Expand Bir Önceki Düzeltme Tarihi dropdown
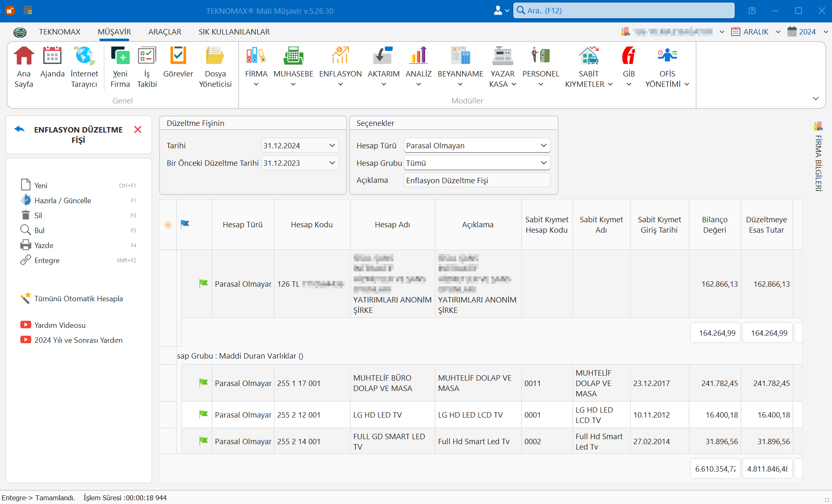This screenshot has width=832, height=504. click(332, 163)
